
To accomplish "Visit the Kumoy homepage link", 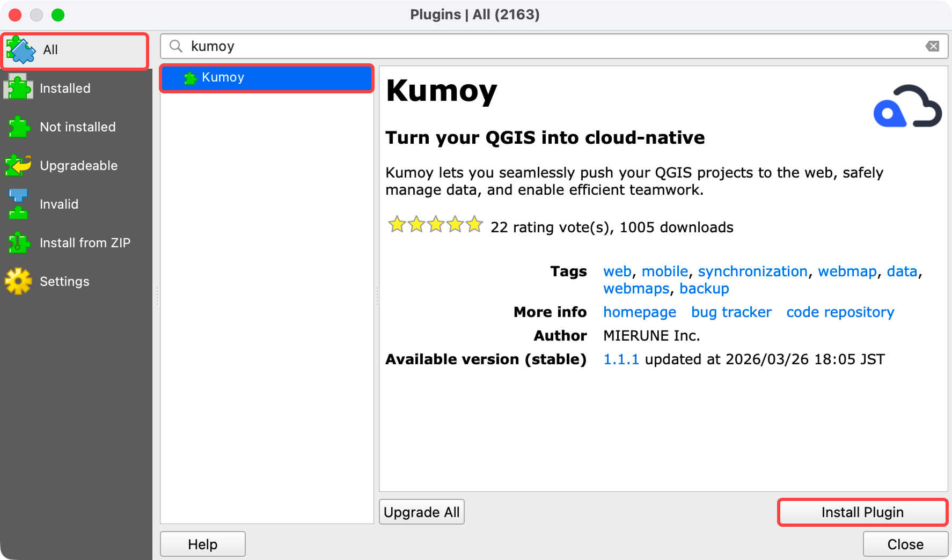I will [640, 312].
